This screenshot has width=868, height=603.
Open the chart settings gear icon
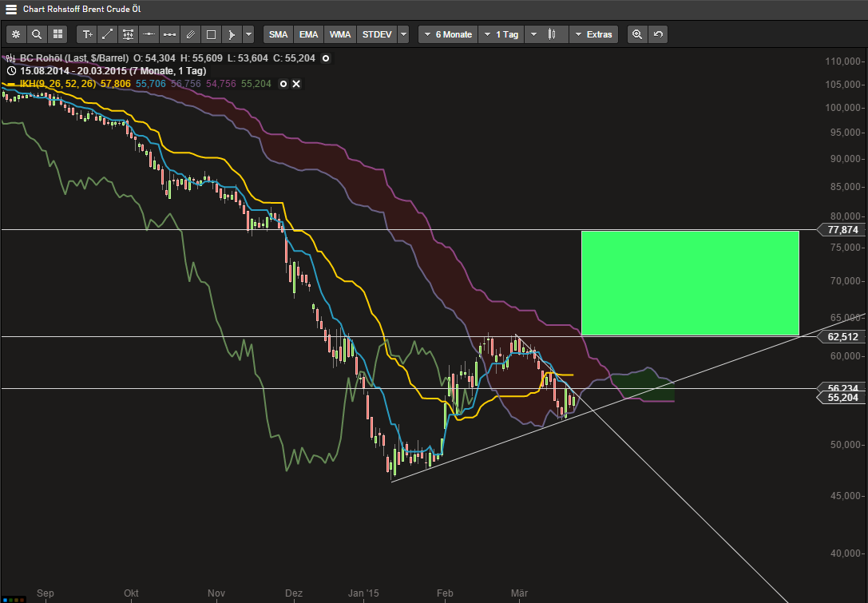pyautogui.click(x=16, y=34)
